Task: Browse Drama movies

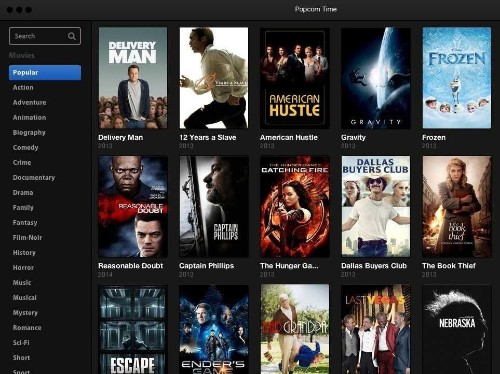Action: pyautogui.click(x=23, y=192)
